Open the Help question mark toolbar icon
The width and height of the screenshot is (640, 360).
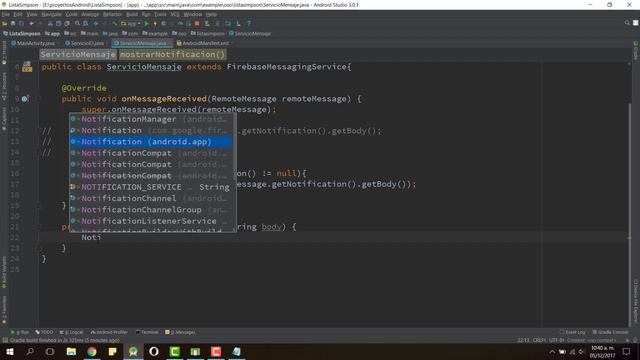[249, 24]
